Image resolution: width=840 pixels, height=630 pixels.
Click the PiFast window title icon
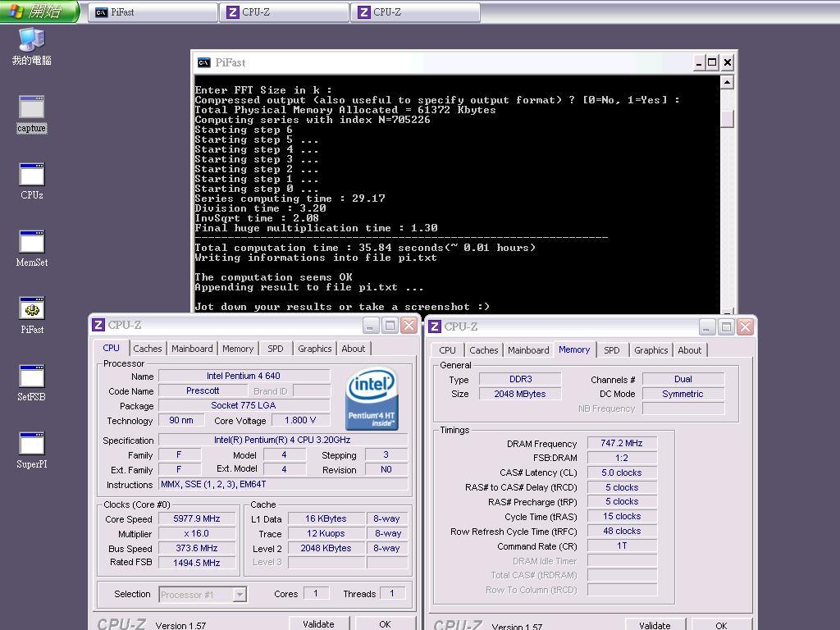point(204,62)
